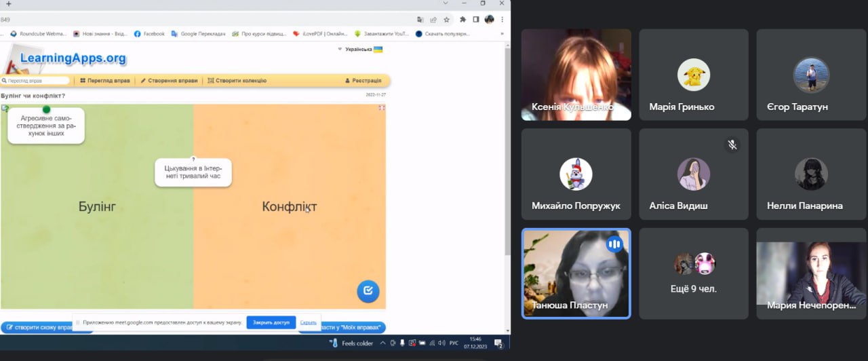Click the Скрыть link in sharing bar

[x=308, y=322]
